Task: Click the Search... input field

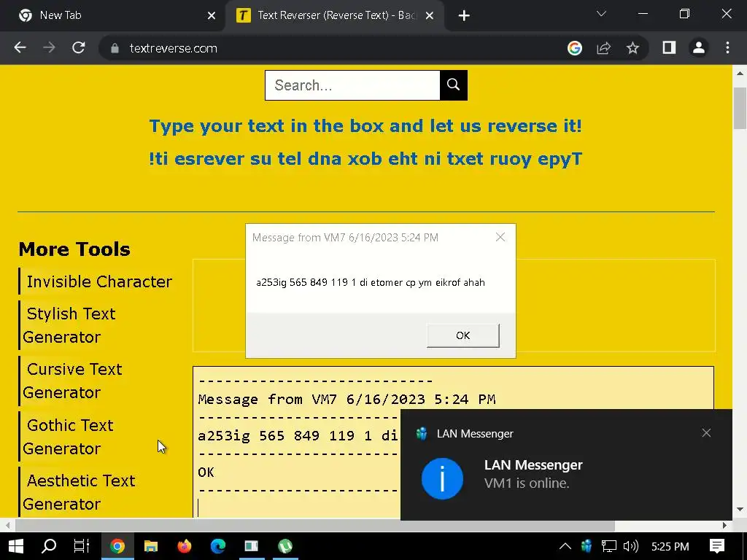Action: [x=352, y=85]
